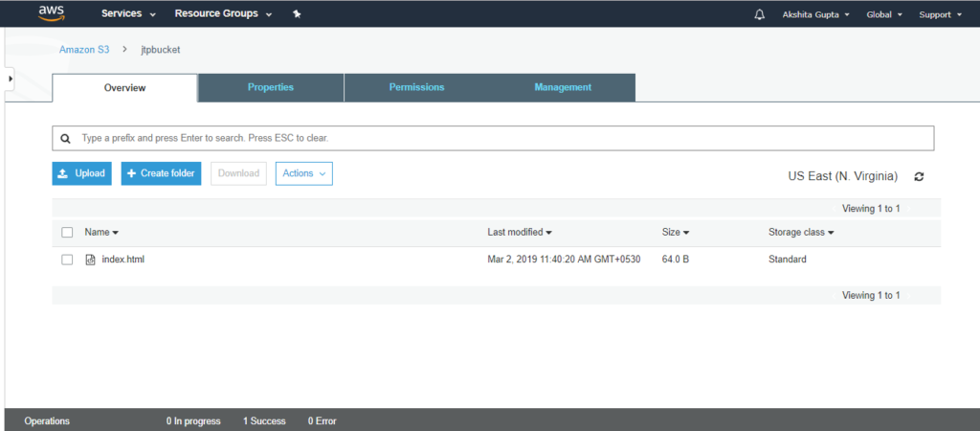Switch to the Properties tab

[271, 87]
